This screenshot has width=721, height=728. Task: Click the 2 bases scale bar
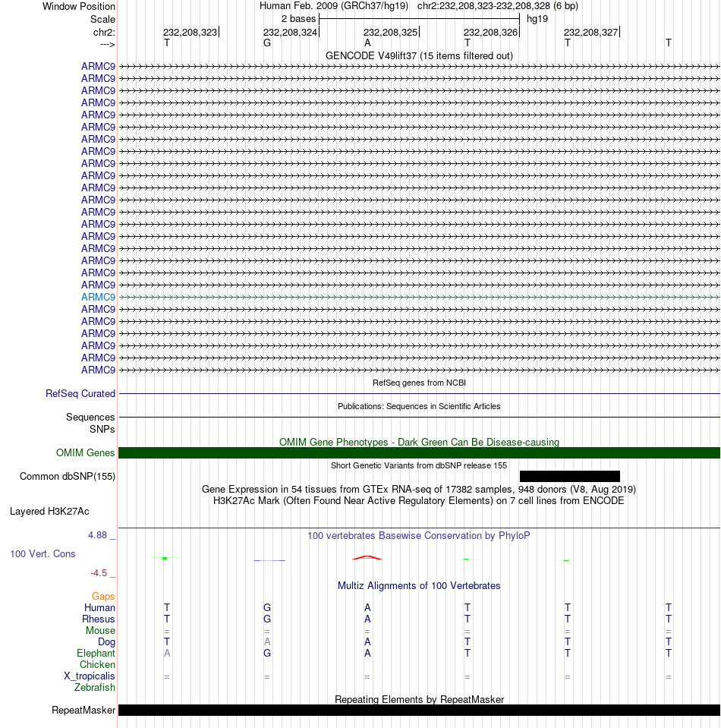(419, 19)
